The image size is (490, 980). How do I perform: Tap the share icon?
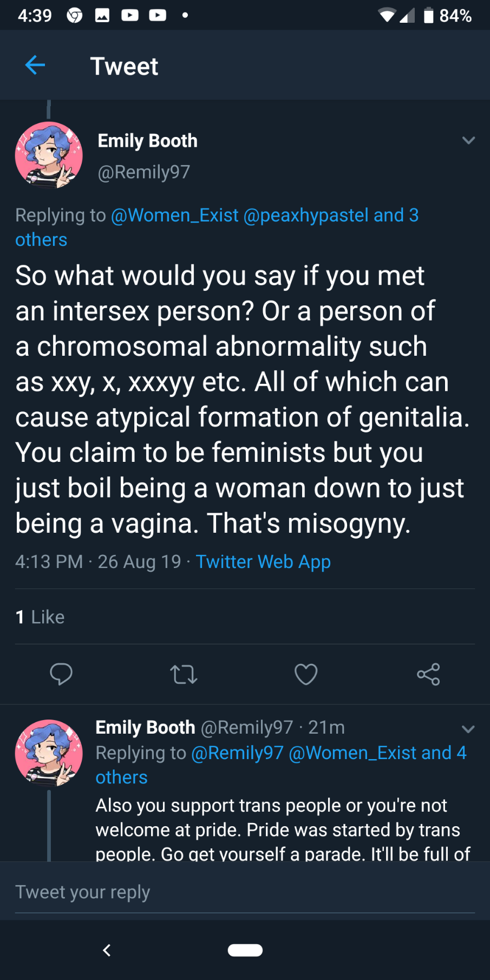(x=428, y=674)
